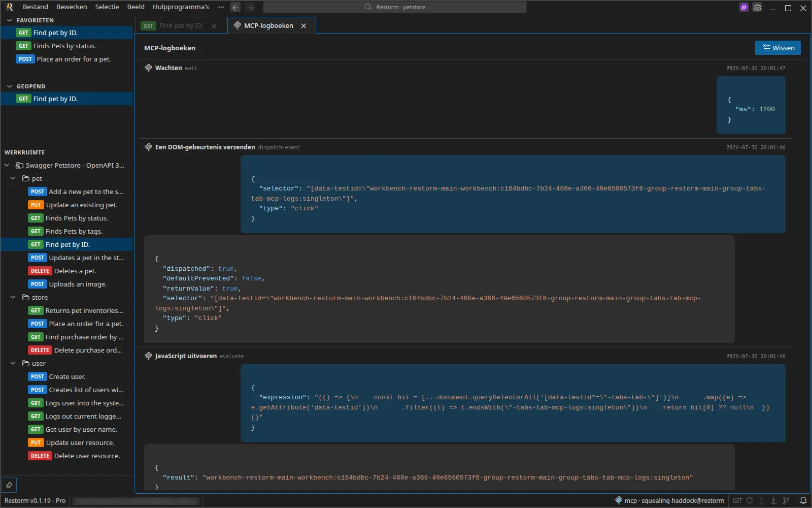Open GET Logs out current logged user

pos(66,416)
